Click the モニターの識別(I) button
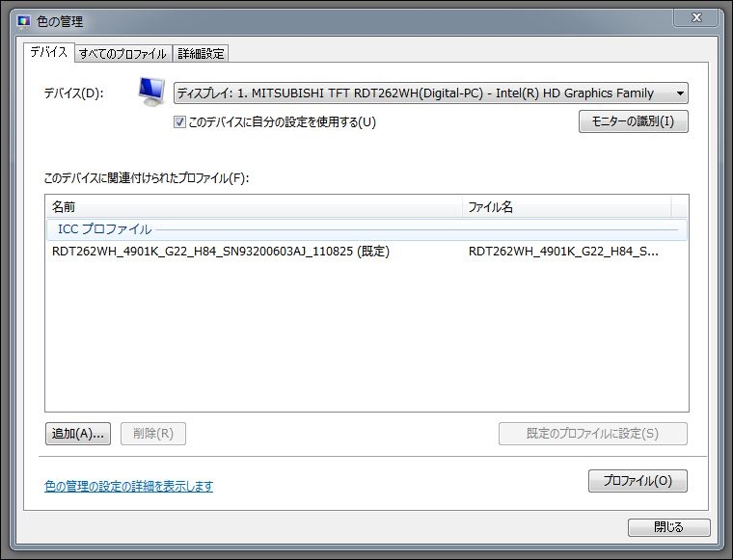This screenshot has width=733, height=560. (x=633, y=121)
